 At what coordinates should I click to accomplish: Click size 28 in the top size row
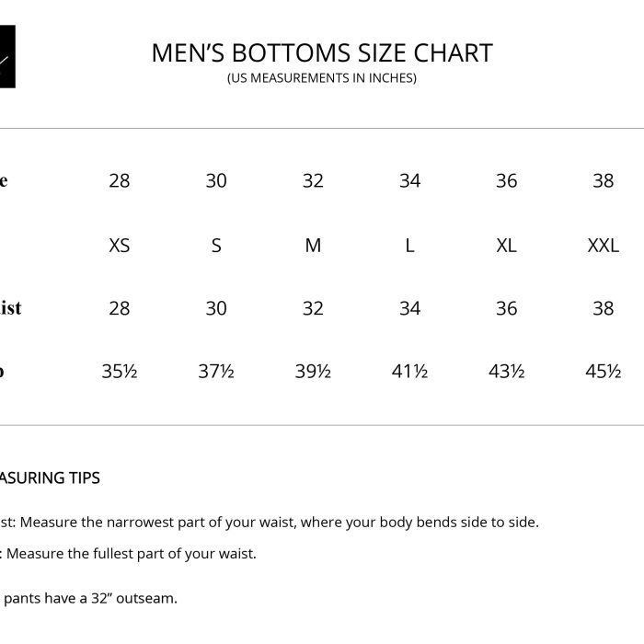[120, 180]
